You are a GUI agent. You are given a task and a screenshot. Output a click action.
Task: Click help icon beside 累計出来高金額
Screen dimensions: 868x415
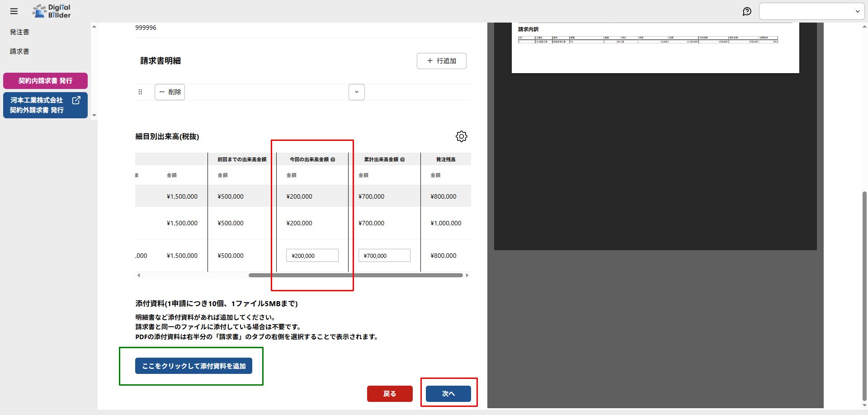402,159
